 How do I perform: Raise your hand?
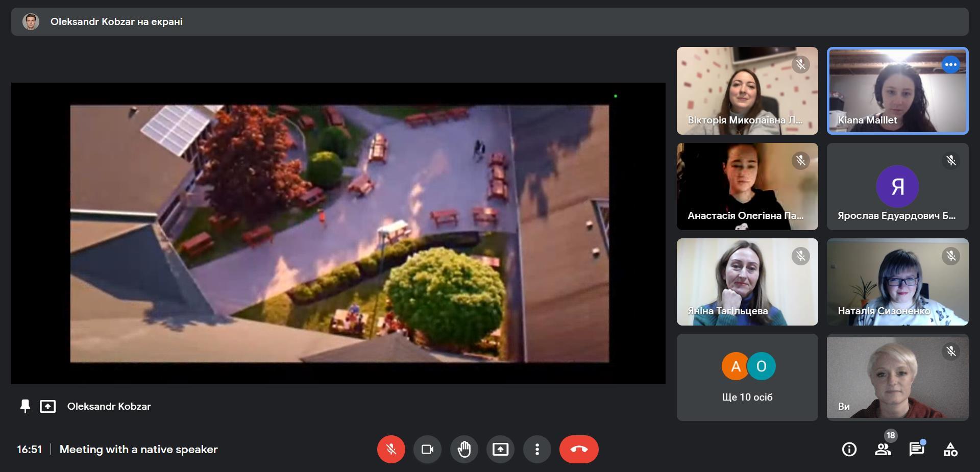(464, 449)
